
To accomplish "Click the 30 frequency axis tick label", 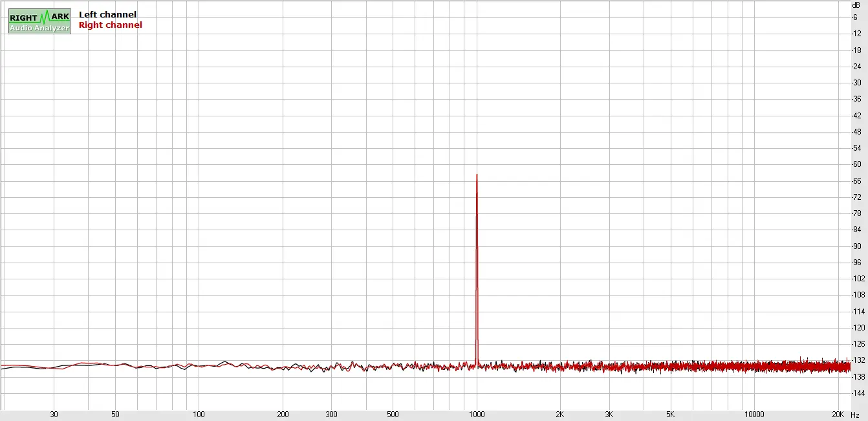I will point(54,415).
